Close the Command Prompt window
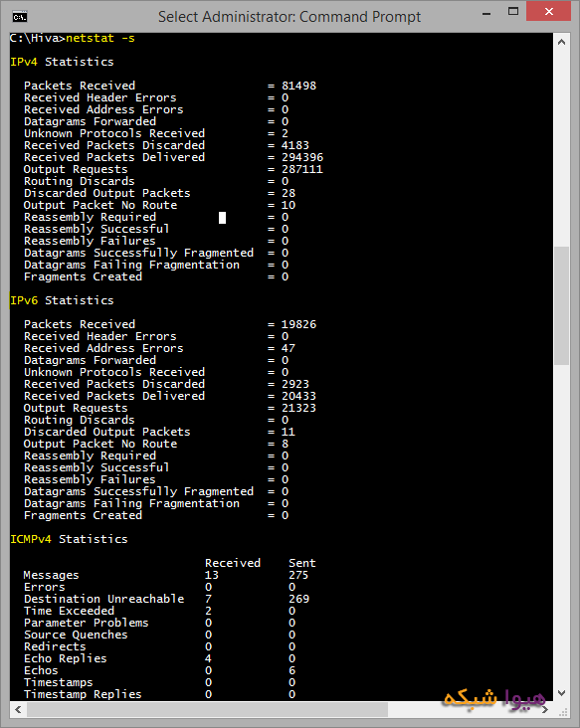580x728 pixels. [x=548, y=12]
